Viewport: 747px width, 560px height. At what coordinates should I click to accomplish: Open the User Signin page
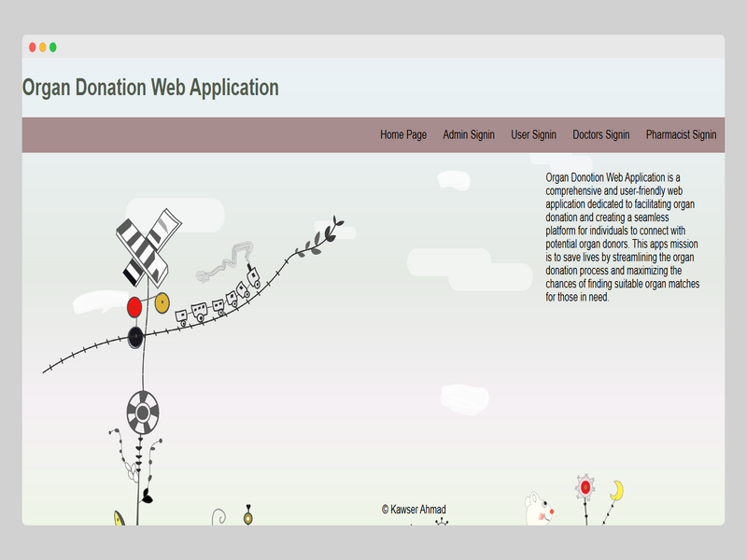(533, 134)
